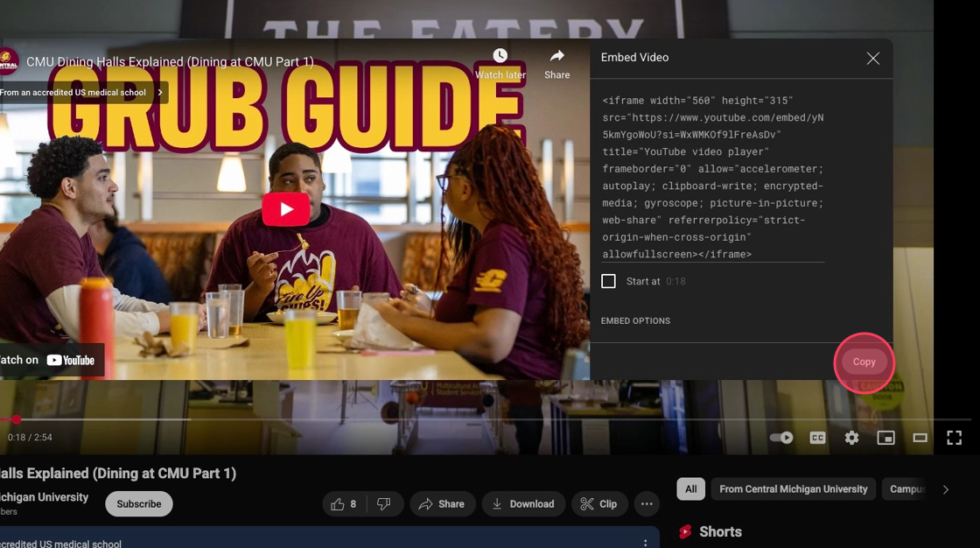Enter full screen mode
Image resolution: width=980 pixels, height=548 pixels.
[x=954, y=438]
